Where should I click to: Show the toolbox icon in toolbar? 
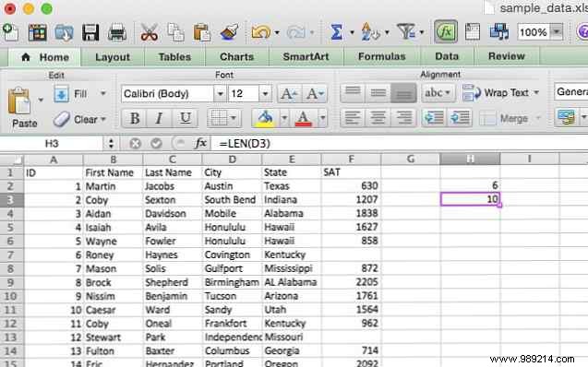pyautogui.click(x=472, y=32)
